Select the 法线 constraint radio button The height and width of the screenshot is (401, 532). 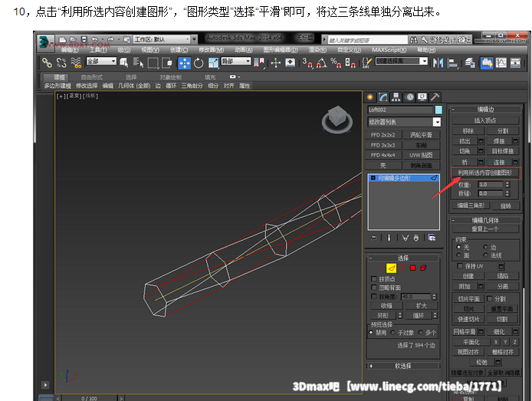point(485,255)
